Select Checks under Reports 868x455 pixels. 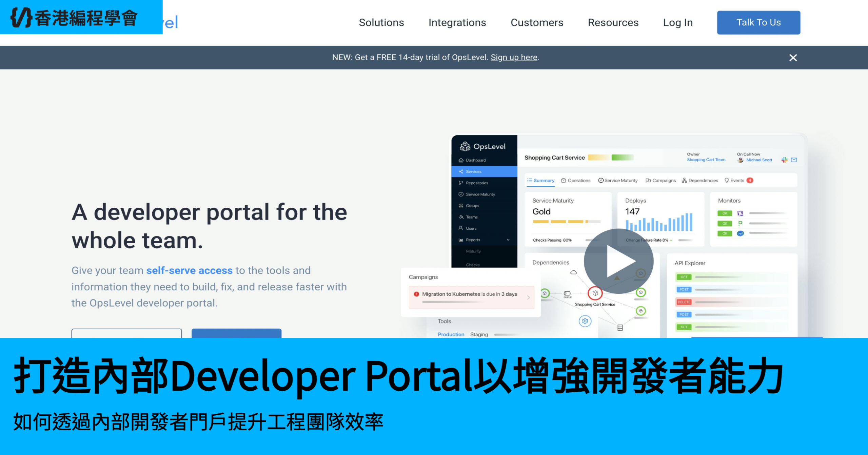tap(473, 265)
